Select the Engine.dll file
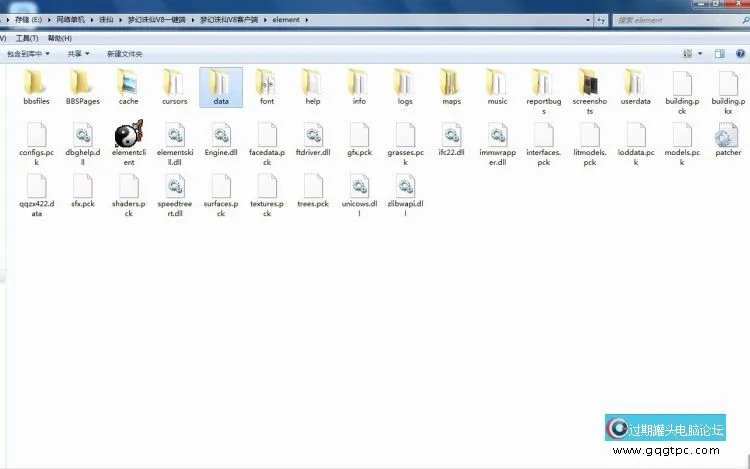The image size is (750, 469). click(220, 135)
